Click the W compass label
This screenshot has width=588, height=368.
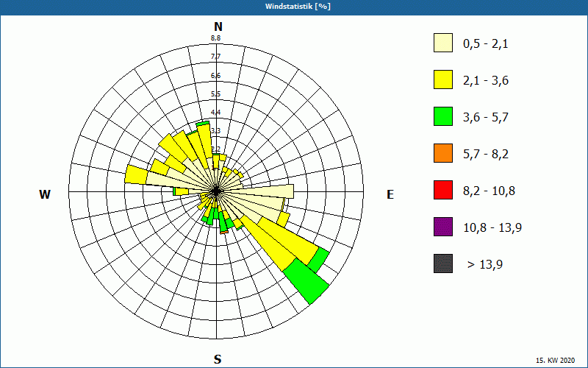pyautogui.click(x=45, y=194)
